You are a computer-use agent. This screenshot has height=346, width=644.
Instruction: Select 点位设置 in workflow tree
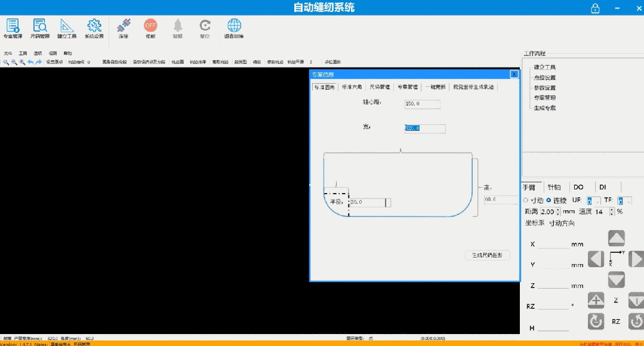coord(544,77)
